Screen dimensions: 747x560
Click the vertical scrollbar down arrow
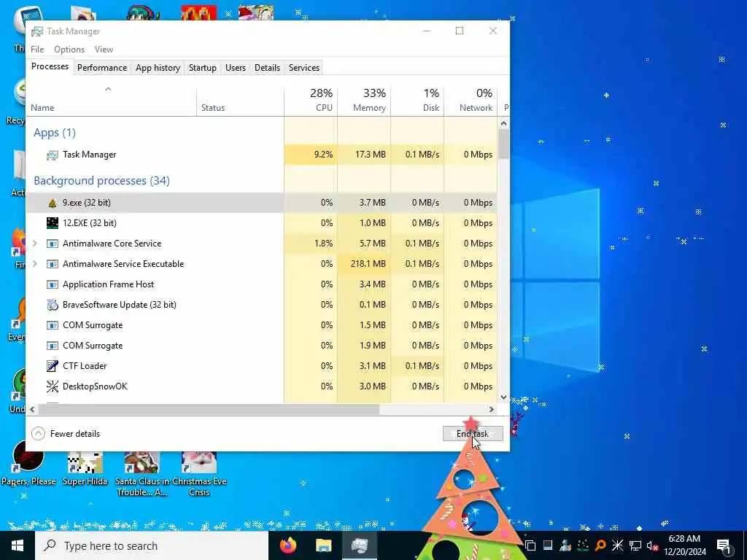[x=504, y=397]
